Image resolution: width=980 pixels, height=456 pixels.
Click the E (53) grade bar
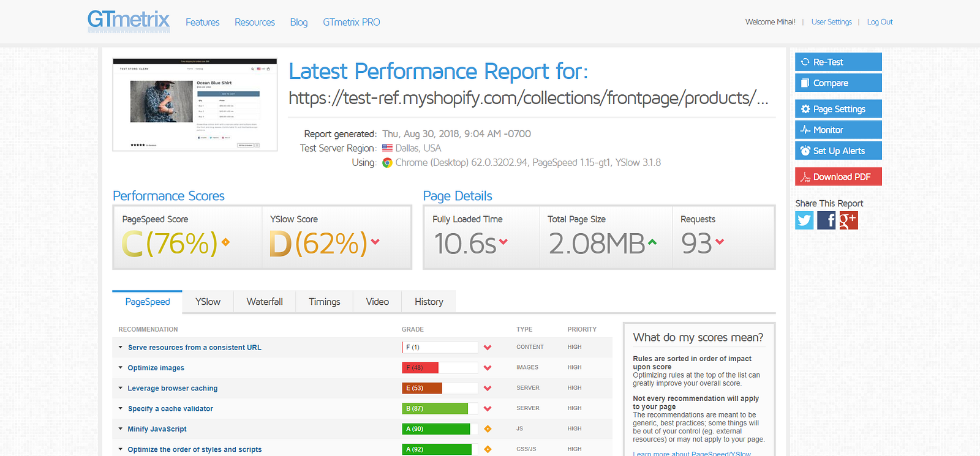pos(440,388)
